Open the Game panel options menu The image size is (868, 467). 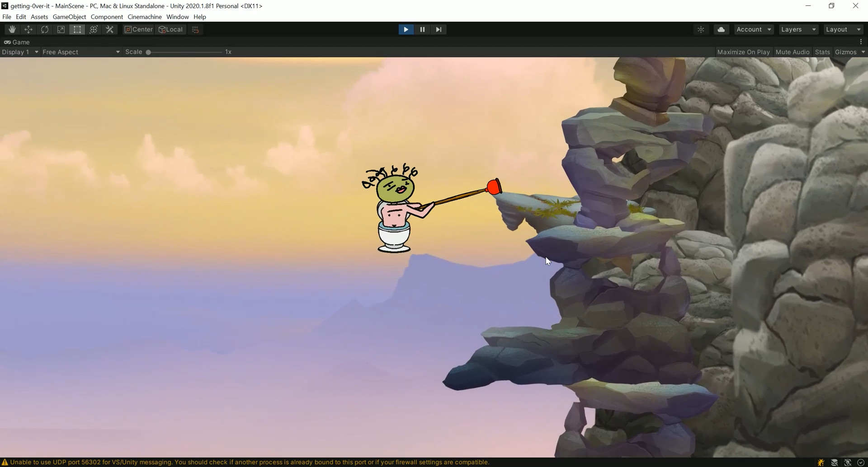pyautogui.click(x=861, y=42)
